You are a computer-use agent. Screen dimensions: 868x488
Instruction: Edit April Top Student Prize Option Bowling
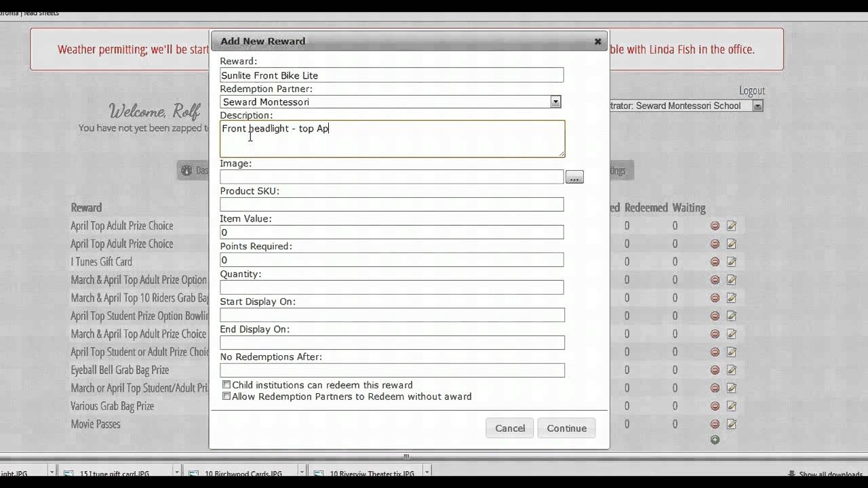732,316
